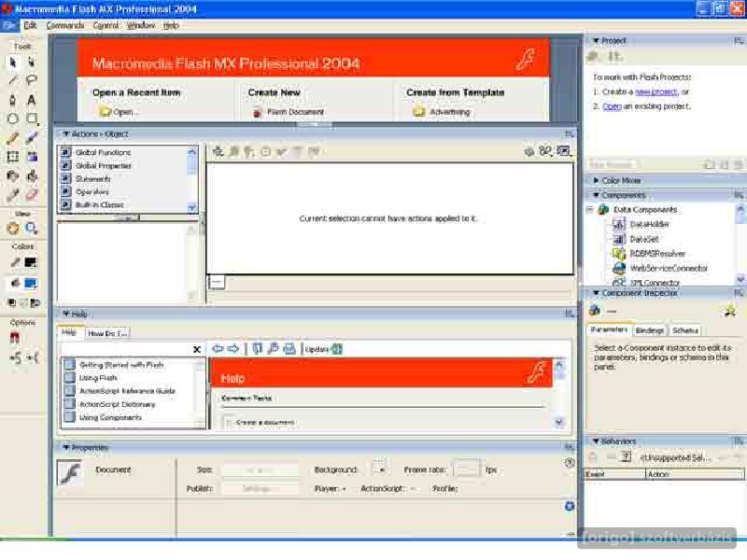The image size is (747, 560).
Task: Click the Frame rate input field
Action: pos(467,469)
